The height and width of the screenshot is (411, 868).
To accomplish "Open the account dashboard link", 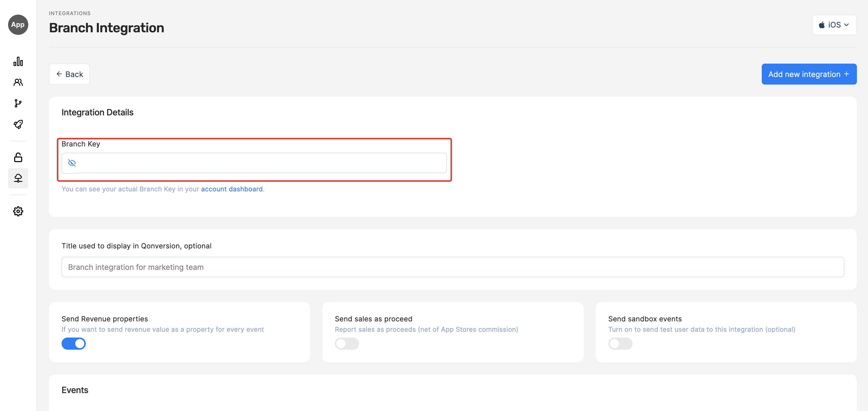I will [x=231, y=189].
